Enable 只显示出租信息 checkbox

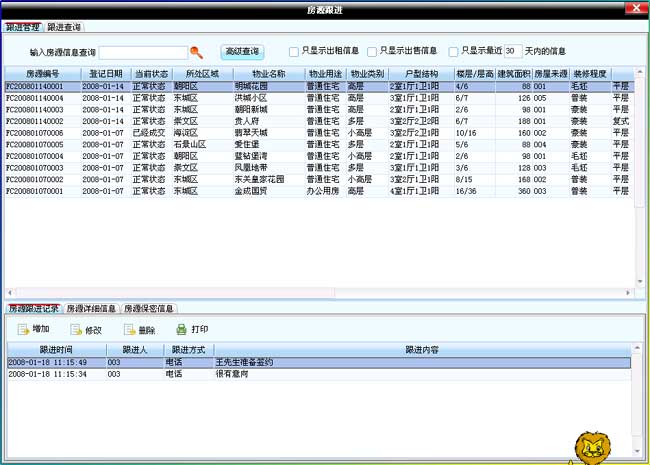(293, 51)
